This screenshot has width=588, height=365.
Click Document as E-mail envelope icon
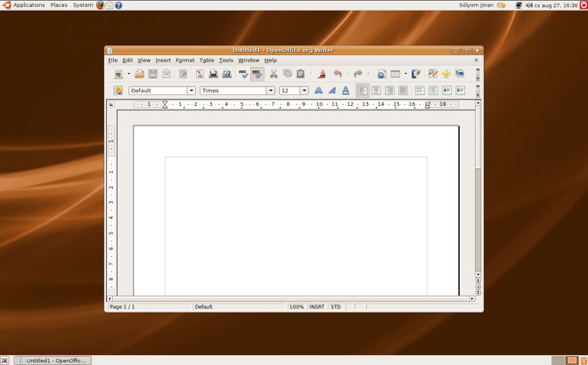point(166,74)
